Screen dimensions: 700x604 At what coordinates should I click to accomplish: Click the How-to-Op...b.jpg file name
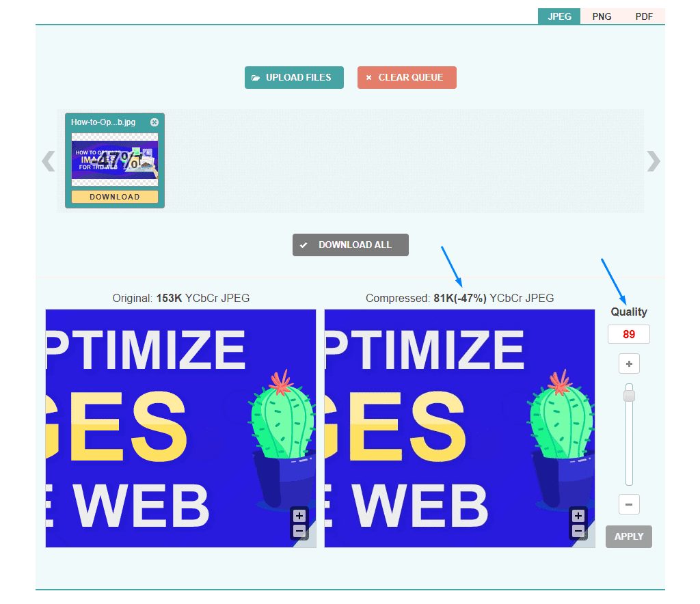coord(103,122)
